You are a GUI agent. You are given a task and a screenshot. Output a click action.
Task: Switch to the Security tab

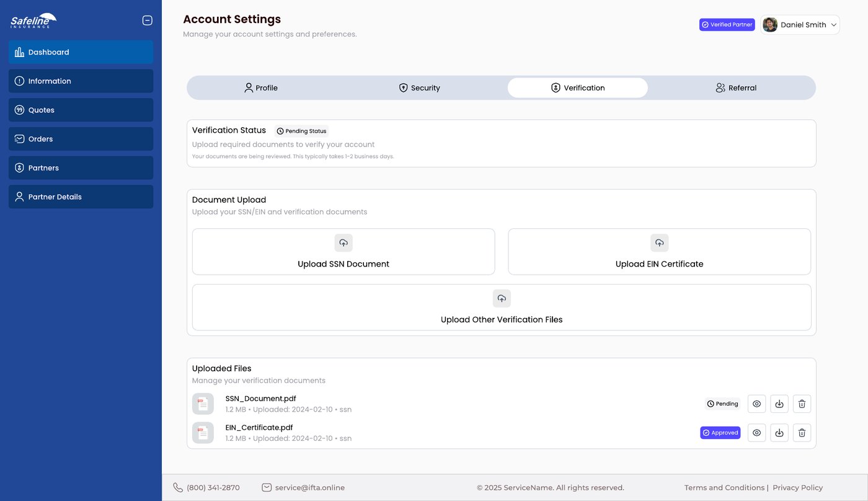pyautogui.click(x=419, y=88)
